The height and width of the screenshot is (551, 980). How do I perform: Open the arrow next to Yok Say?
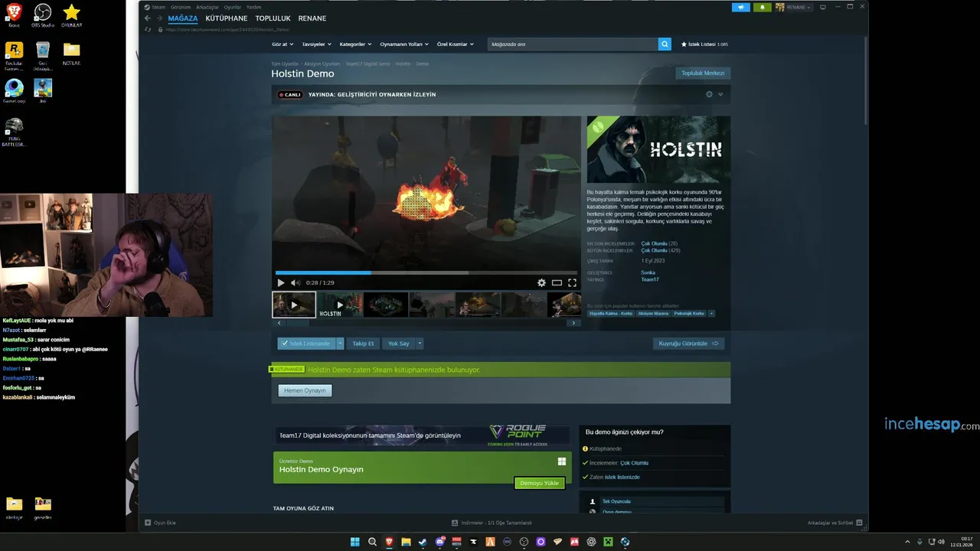coord(420,344)
